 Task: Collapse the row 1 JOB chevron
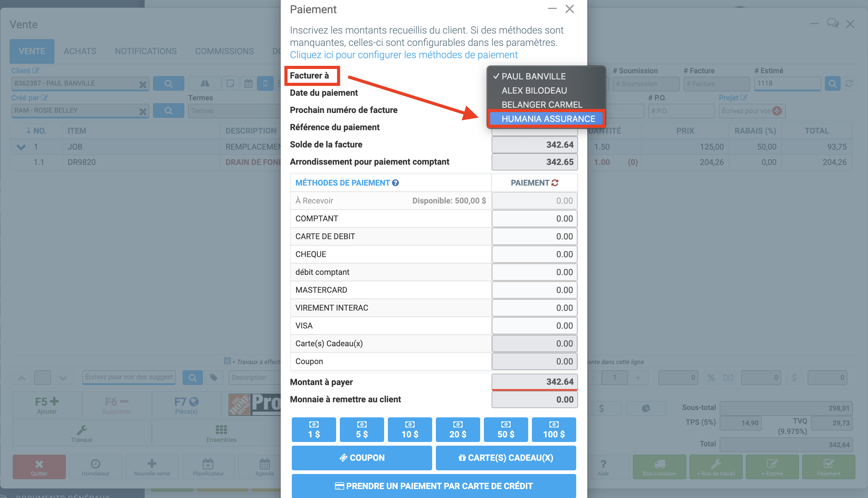[x=21, y=147]
